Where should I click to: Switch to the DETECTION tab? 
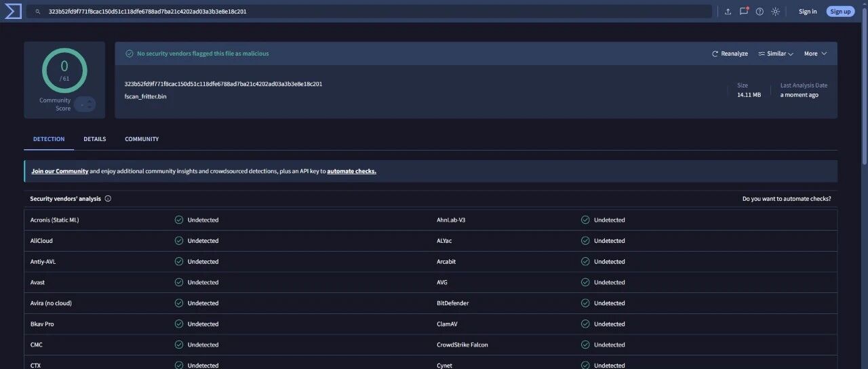(x=49, y=139)
